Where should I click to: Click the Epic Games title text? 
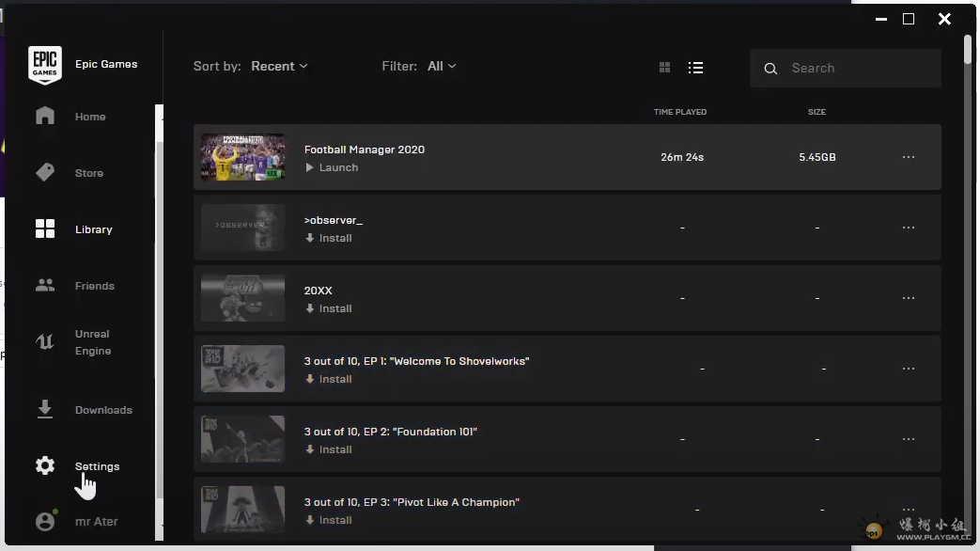tap(106, 65)
